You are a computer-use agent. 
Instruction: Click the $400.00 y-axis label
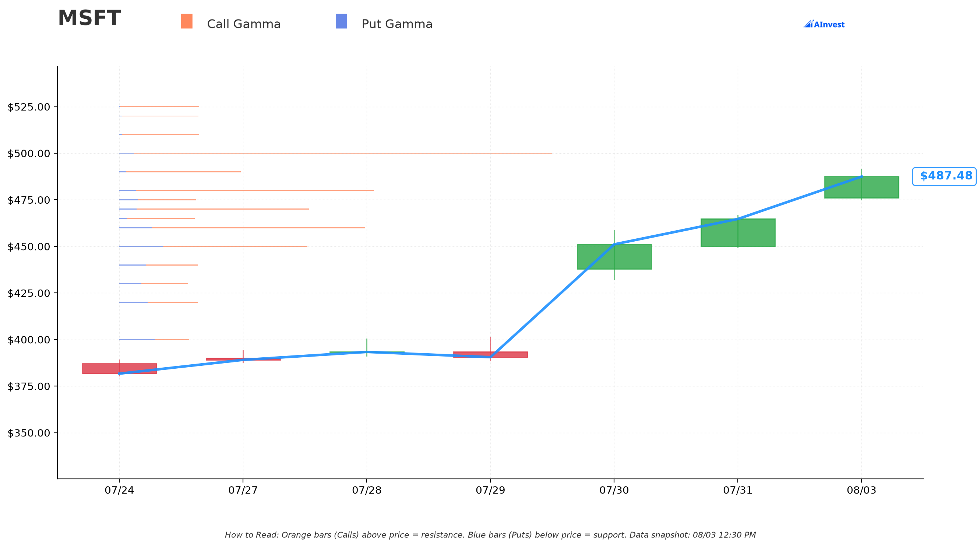click(29, 340)
